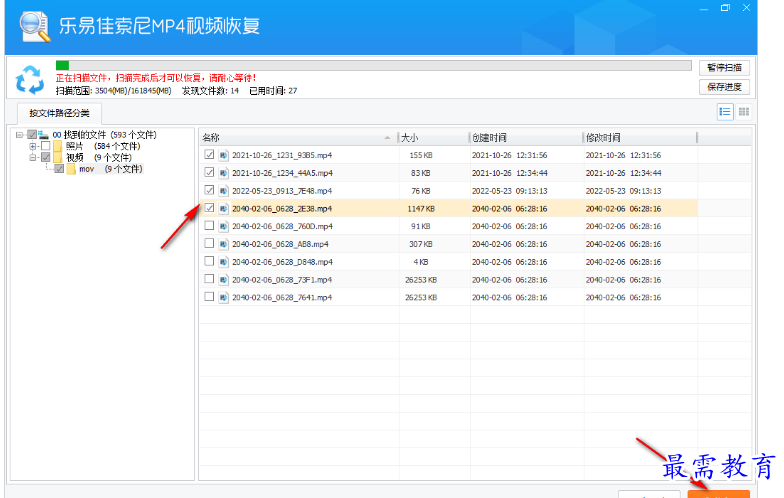Viewport: 784px width, 498px height.
Task: Switch to the thumbnail grid view icon
Action: 744,112
